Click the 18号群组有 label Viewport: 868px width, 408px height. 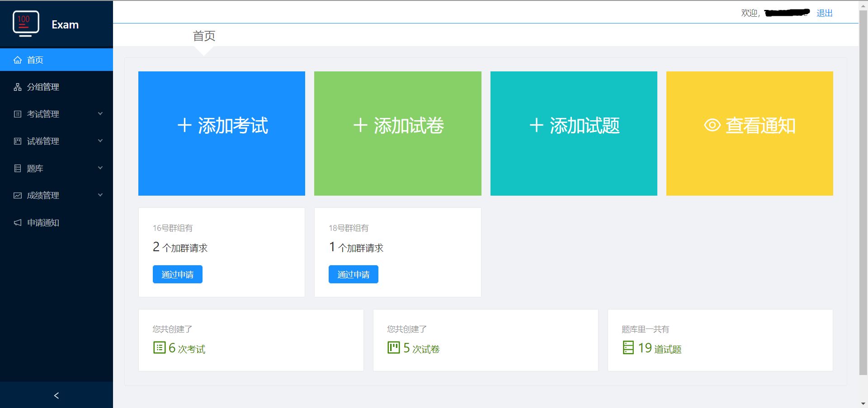(x=349, y=228)
